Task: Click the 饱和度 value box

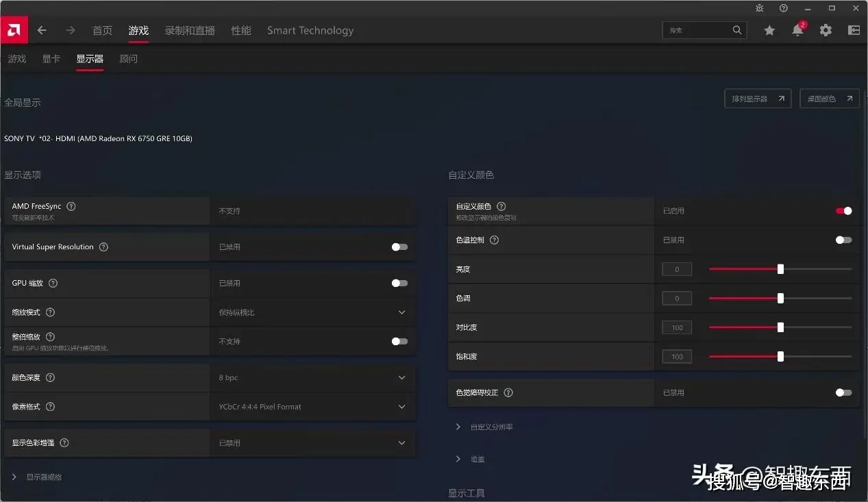Action: tap(677, 356)
